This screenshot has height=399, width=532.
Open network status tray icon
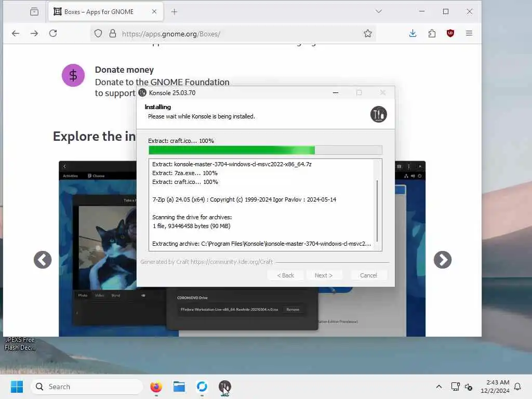[455, 387]
